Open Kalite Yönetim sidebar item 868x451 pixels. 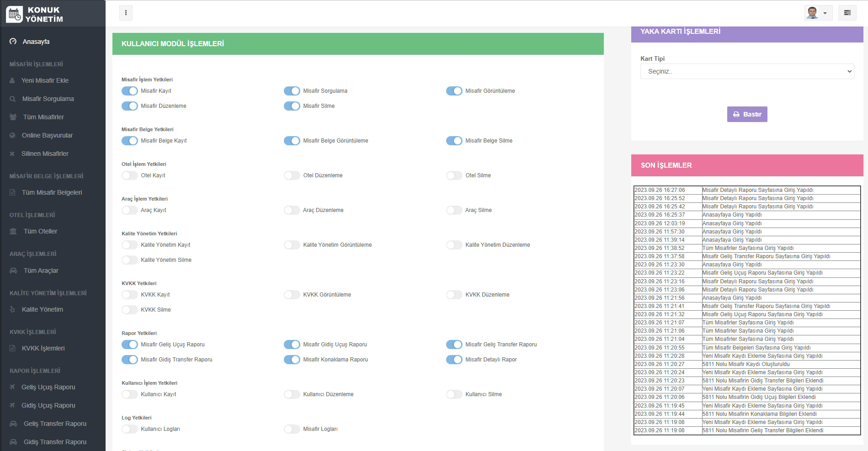43,309
